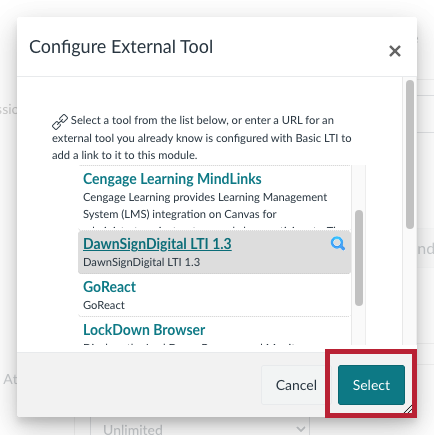
Task: Choose the DawnSignDigital LTI 1.3 tool link
Action: tap(157, 244)
